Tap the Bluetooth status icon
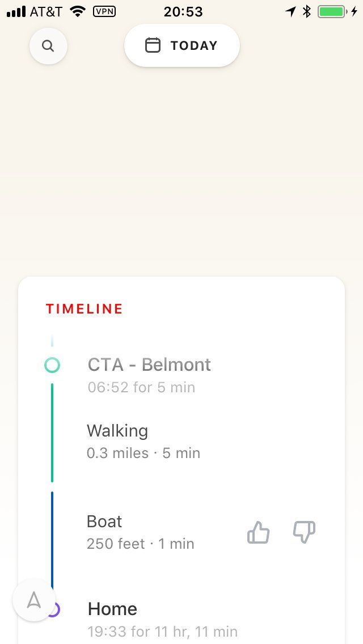Screen dimensions: 363x644 [x=307, y=11]
